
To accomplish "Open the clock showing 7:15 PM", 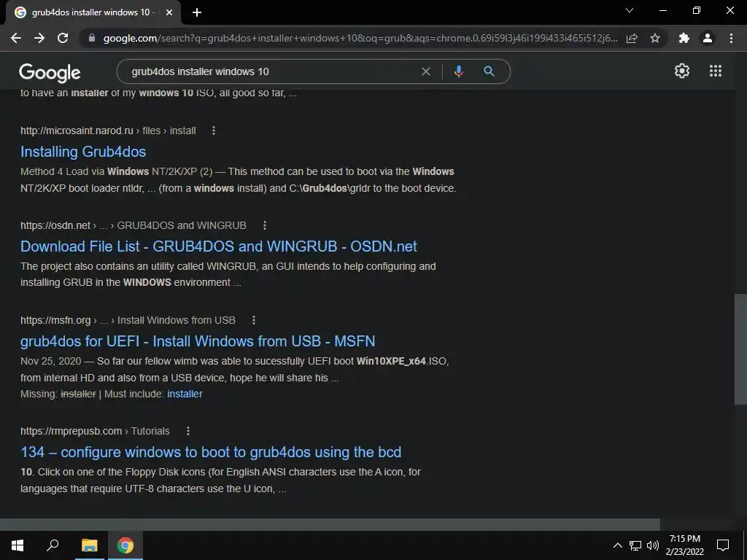I will click(x=684, y=545).
